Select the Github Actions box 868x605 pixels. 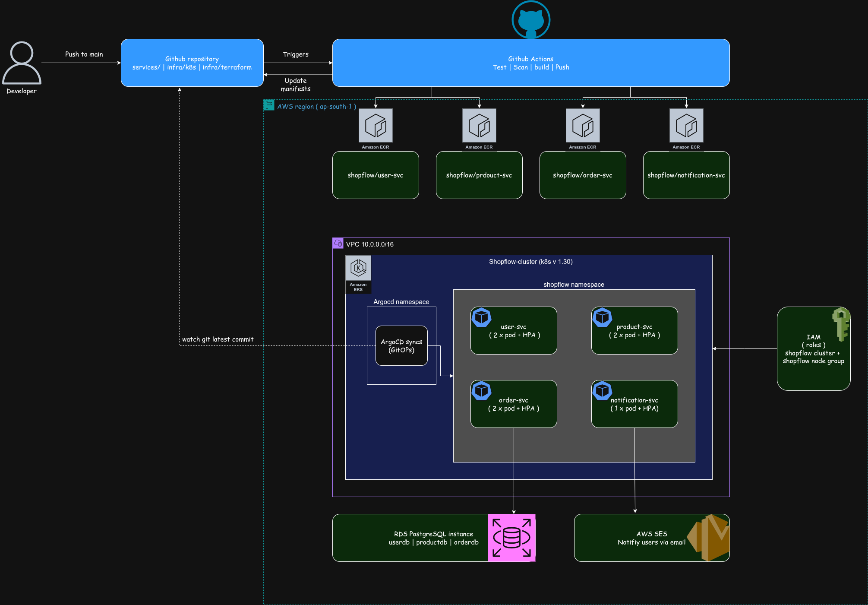(531, 63)
